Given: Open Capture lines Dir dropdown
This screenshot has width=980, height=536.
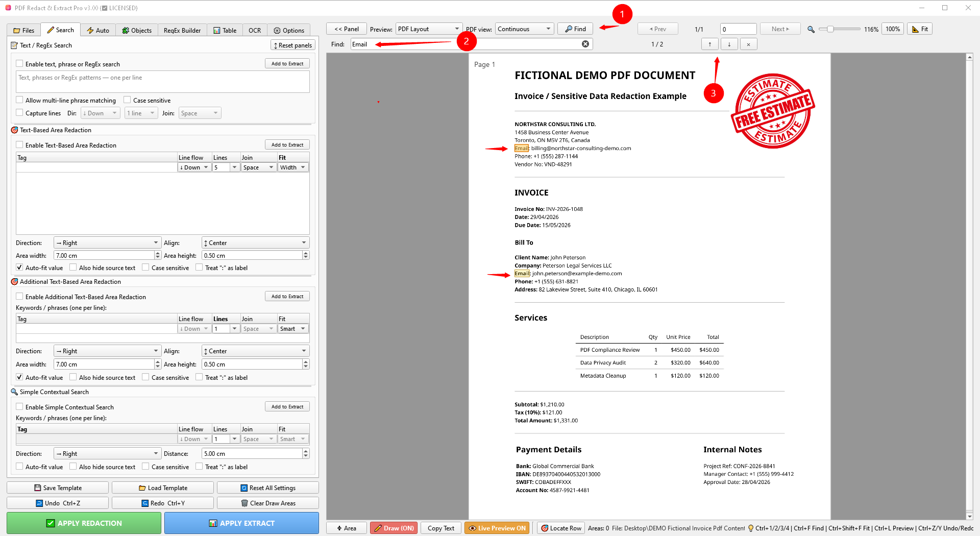Looking at the screenshot, I should click(101, 113).
